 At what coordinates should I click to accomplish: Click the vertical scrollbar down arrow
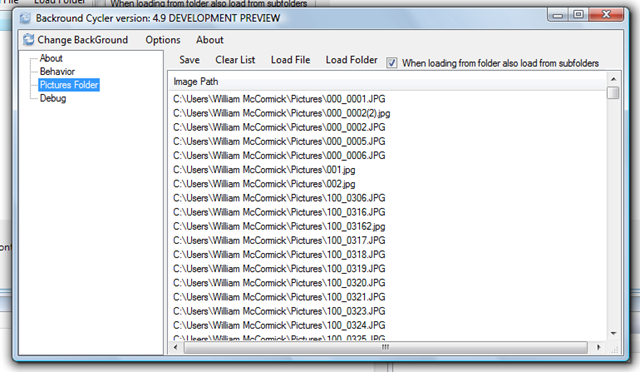point(613,334)
